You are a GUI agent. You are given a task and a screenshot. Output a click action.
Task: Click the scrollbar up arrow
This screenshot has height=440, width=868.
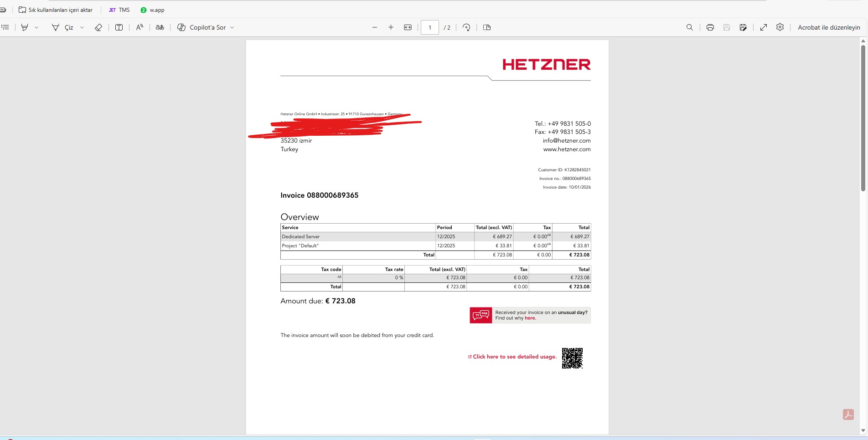863,41
